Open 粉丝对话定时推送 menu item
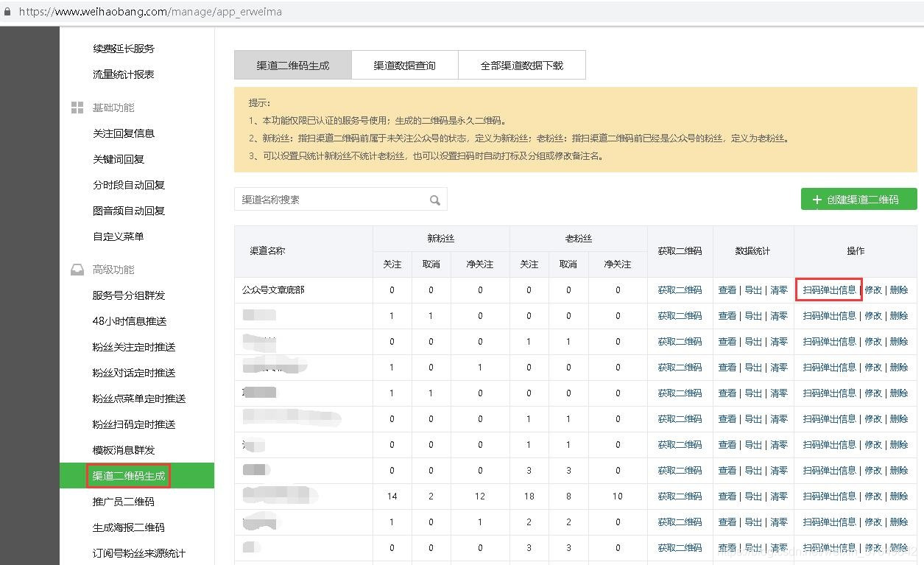 pyautogui.click(x=134, y=373)
